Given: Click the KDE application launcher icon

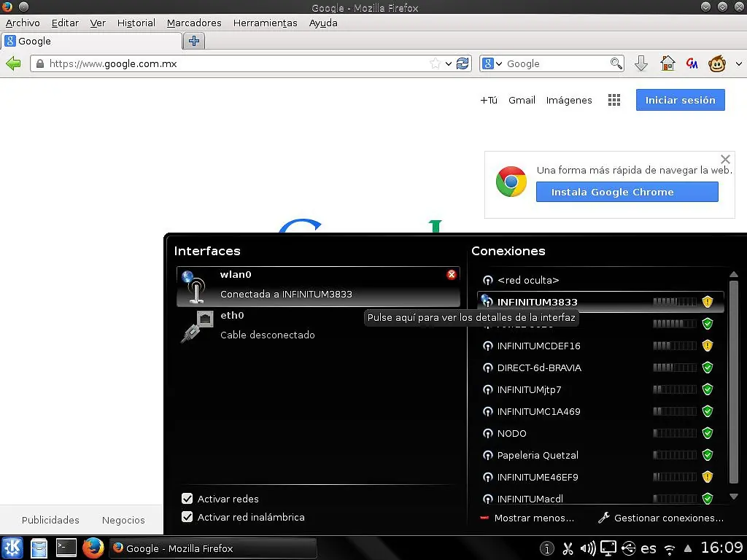Looking at the screenshot, I should pos(12,548).
